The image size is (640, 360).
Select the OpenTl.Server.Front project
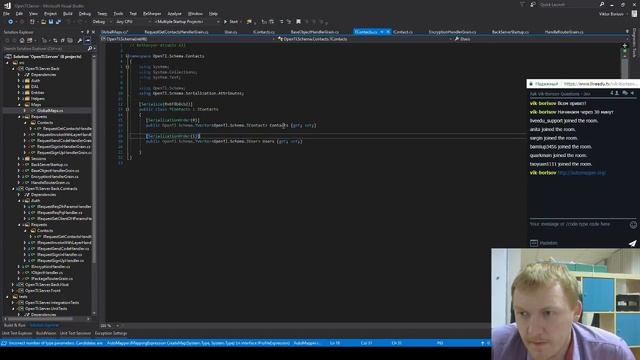43,291
